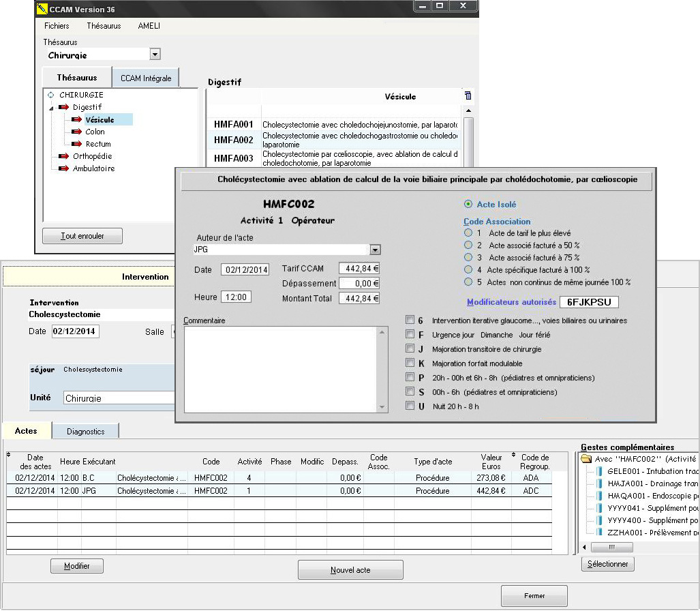This screenshot has height=611, width=700.
Task: Click the red arrow icon beside Rectum
Action: tap(76, 144)
